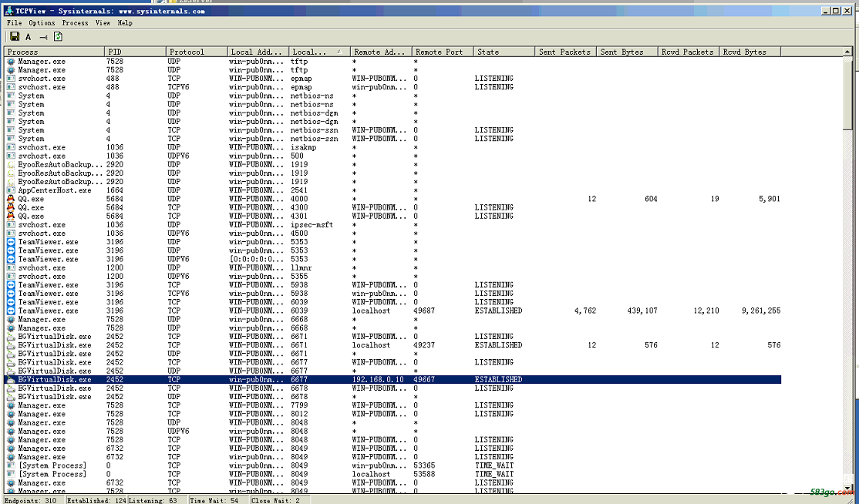Click the green Refresh toolbar icon

point(58,37)
